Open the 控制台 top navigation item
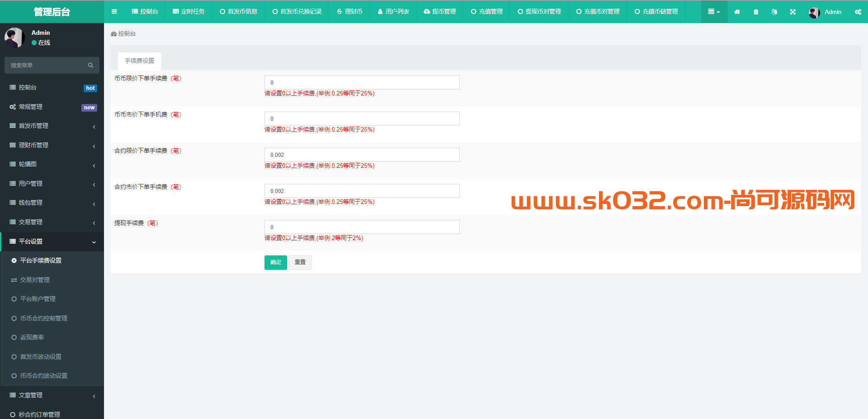The width and height of the screenshot is (868, 419). click(145, 12)
